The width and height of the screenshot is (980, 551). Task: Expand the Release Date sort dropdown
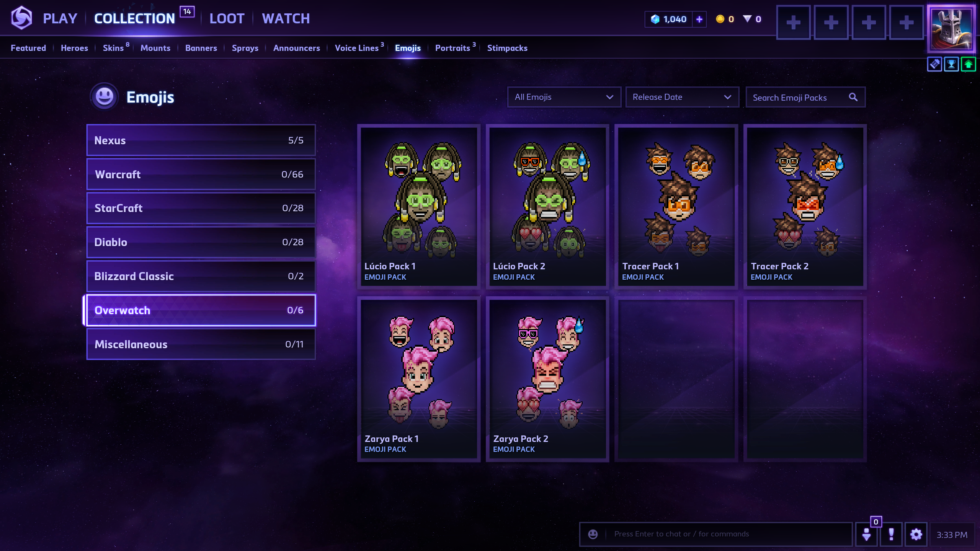(682, 97)
